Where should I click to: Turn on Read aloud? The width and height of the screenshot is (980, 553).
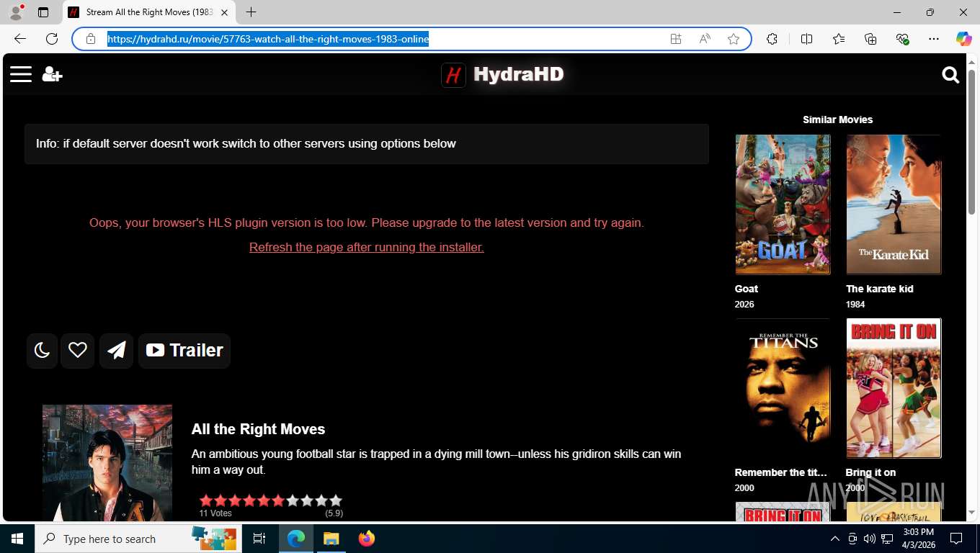click(x=705, y=39)
